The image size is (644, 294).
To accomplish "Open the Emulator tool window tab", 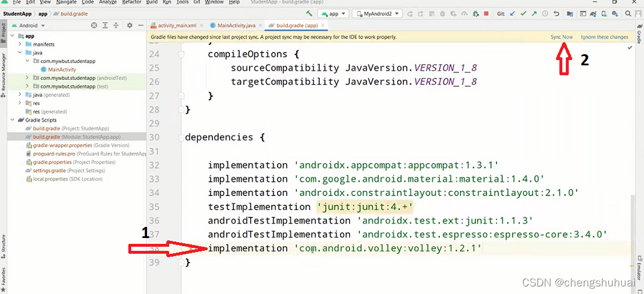I will [x=639, y=268].
